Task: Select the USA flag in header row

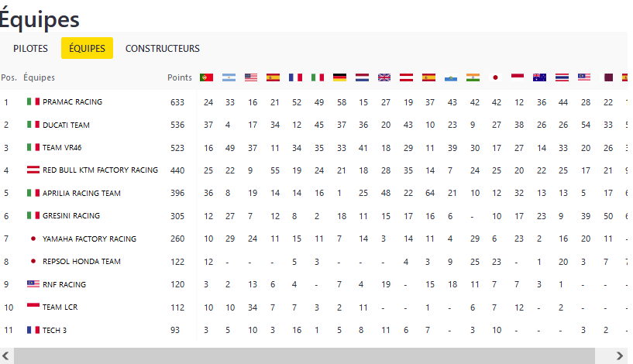Action: coord(251,77)
